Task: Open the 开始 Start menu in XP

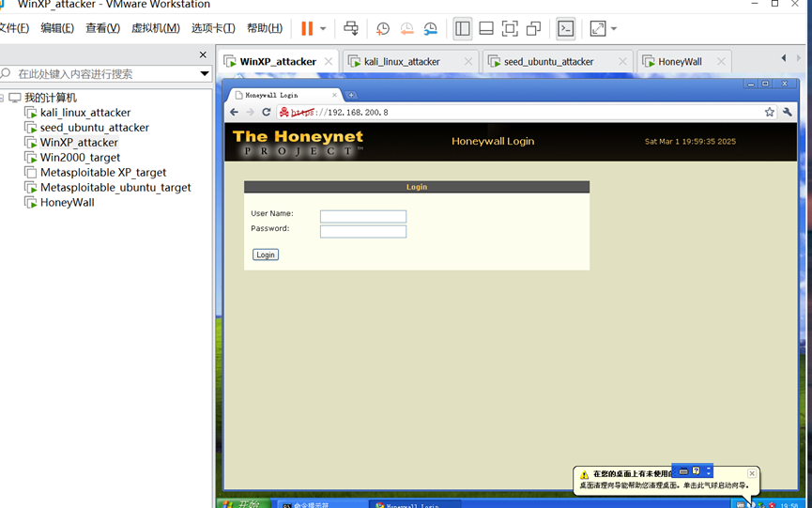Action: tap(243, 504)
